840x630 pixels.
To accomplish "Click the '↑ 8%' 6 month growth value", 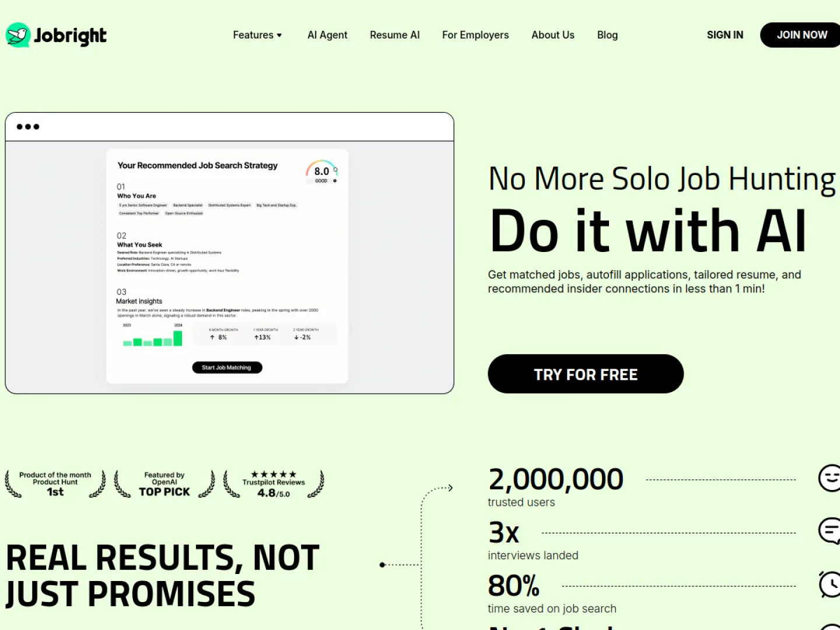I will pyautogui.click(x=219, y=337).
